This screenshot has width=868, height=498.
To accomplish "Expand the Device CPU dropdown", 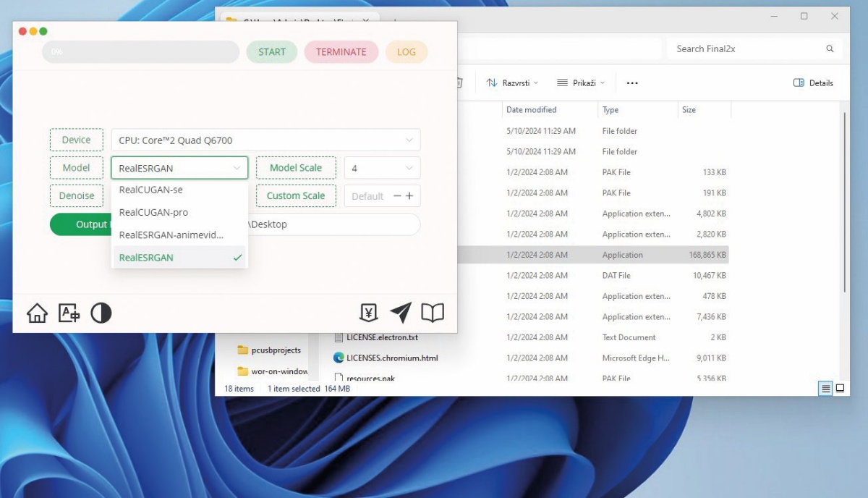I will [x=265, y=140].
